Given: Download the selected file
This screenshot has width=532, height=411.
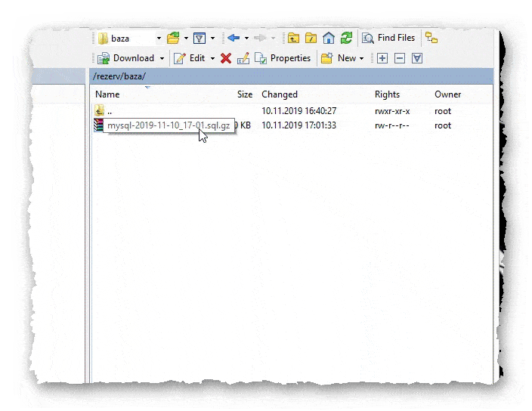Looking at the screenshot, I should tap(126, 58).
